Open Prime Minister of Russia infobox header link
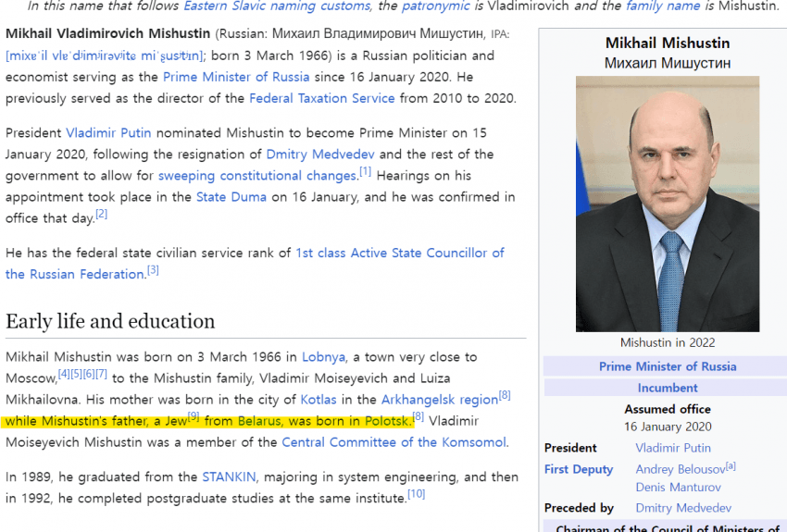The image size is (787, 532). coord(668,366)
